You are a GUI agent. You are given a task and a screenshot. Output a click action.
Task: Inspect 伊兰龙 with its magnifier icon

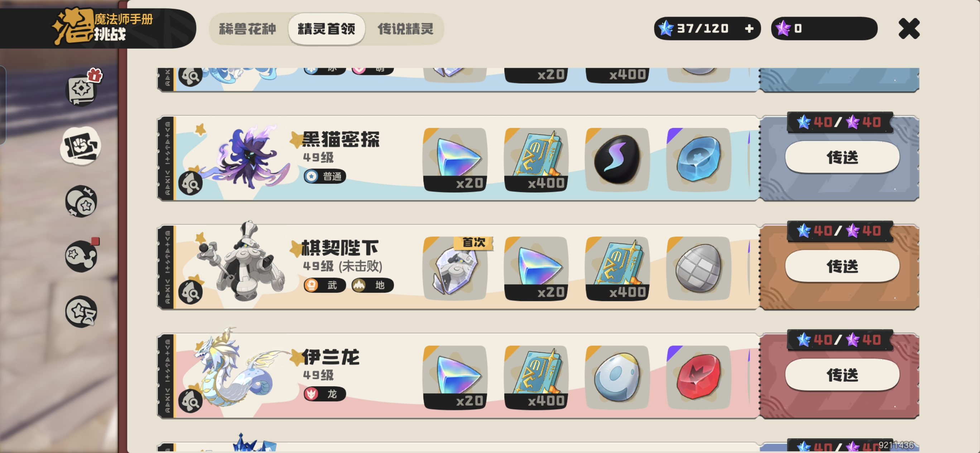(x=190, y=401)
